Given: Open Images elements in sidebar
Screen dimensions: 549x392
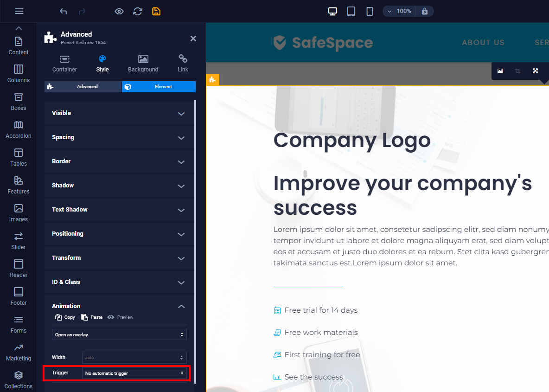Looking at the screenshot, I should 19,213.
